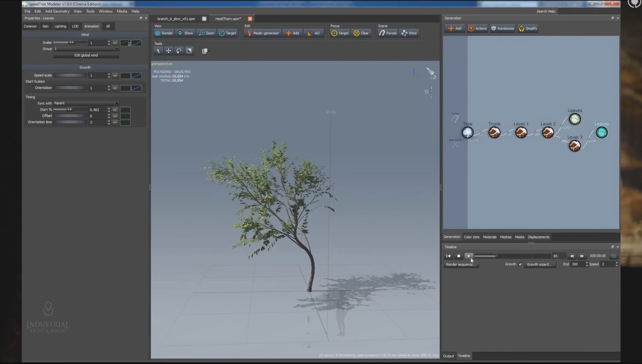Image resolution: width=642 pixels, height=364 pixels.
Task: Pick the Scale tool in Tools
Action: [x=189, y=51]
